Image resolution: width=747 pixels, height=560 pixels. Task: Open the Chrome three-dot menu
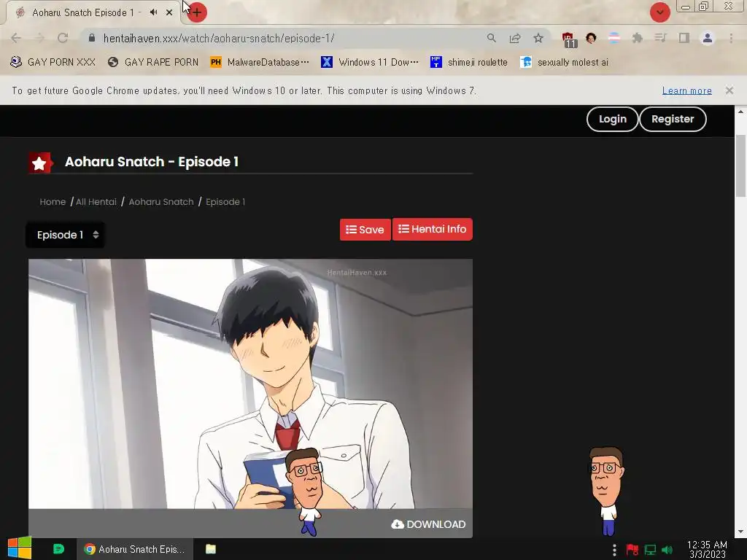coord(731,38)
